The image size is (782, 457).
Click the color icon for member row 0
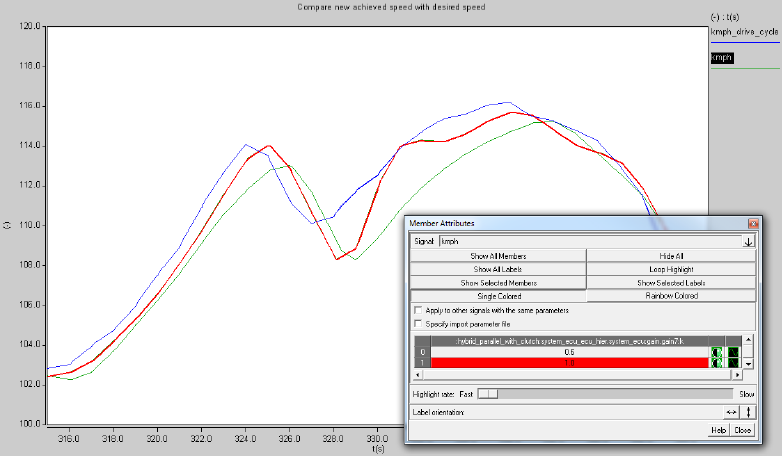click(717, 352)
